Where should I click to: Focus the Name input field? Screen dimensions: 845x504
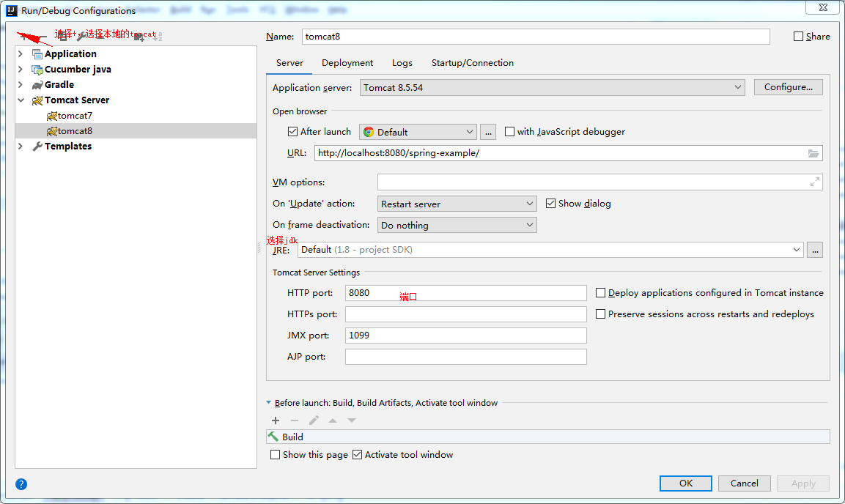coord(536,37)
